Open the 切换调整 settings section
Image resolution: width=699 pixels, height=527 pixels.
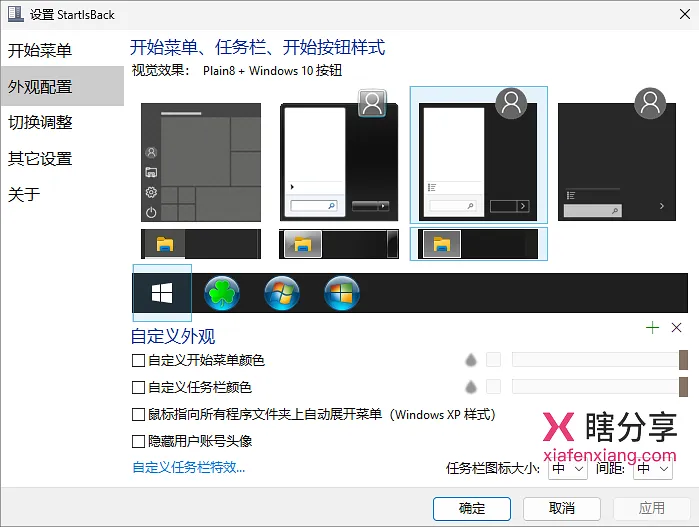(62, 123)
